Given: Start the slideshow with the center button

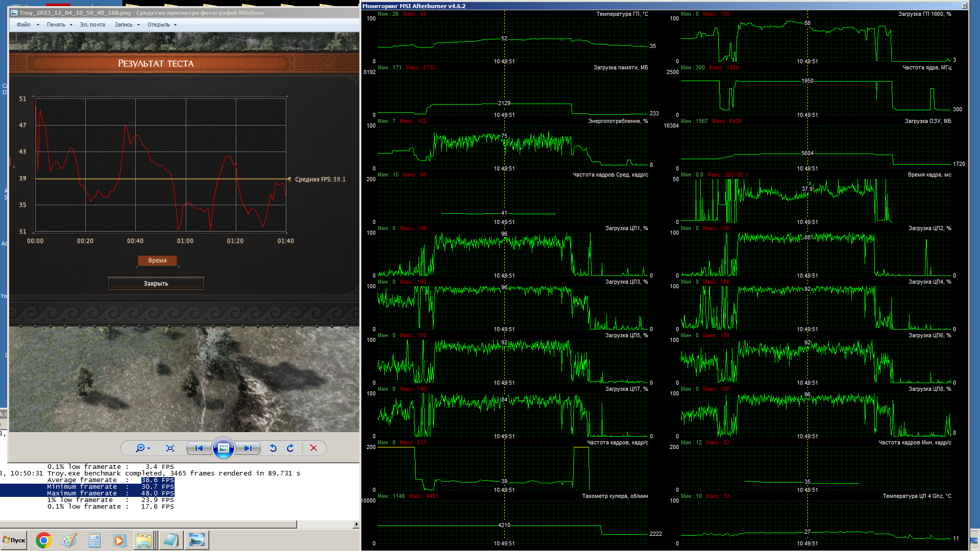Looking at the screenshot, I should 223,448.
